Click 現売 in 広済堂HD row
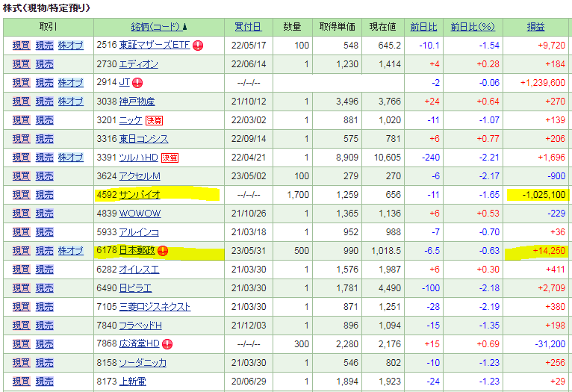Screen dimensions: 572x392 (x=45, y=344)
